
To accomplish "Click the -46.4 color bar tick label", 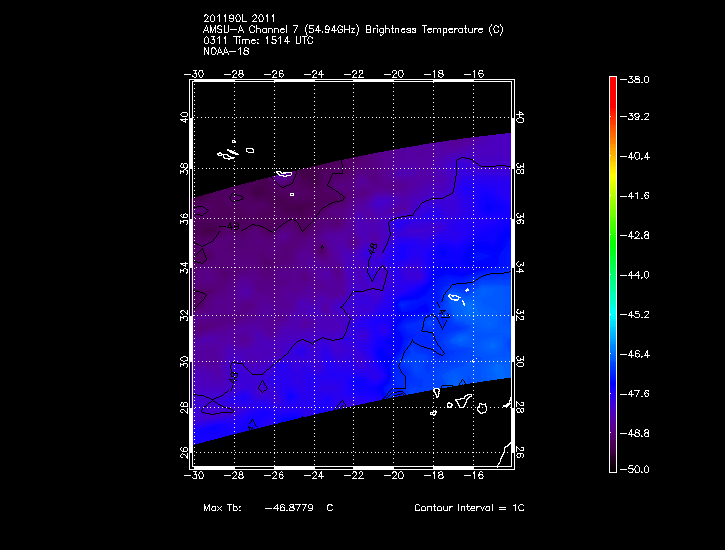I will click(x=637, y=354).
